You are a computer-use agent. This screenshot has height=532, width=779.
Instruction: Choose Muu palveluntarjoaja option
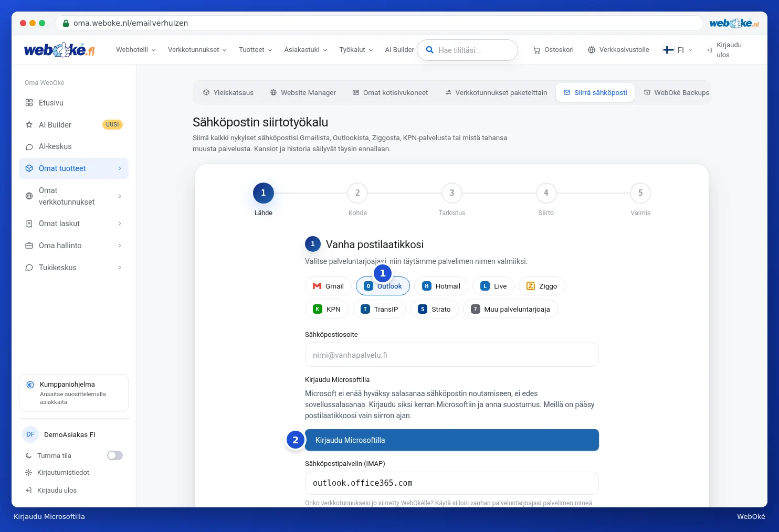510,309
